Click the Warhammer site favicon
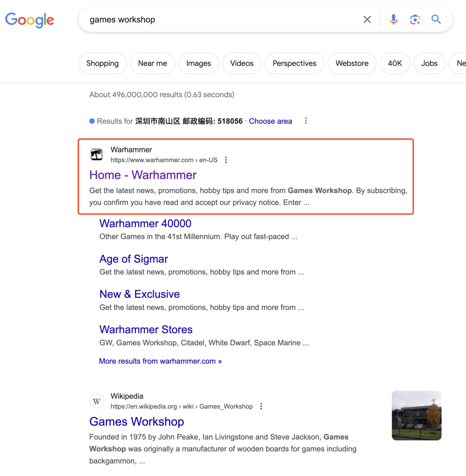466x476 pixels. [x=97, y=154]
